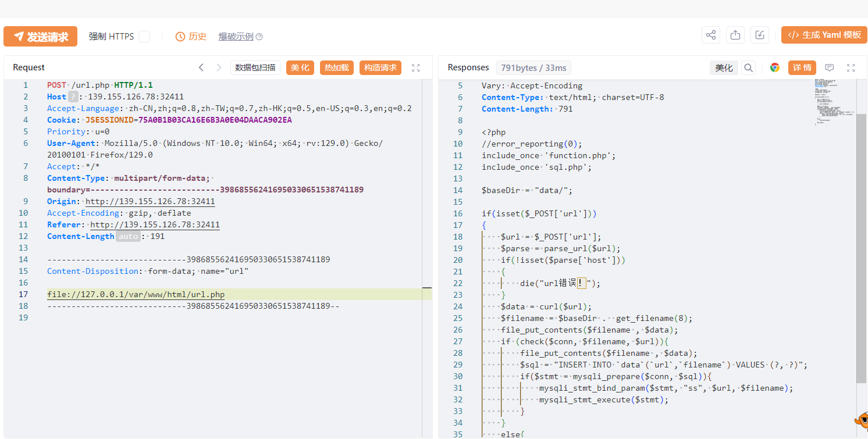This screenshot has height=439, width=868.
Task: Click the 热加载 button
Action: (x=337, y=67)
